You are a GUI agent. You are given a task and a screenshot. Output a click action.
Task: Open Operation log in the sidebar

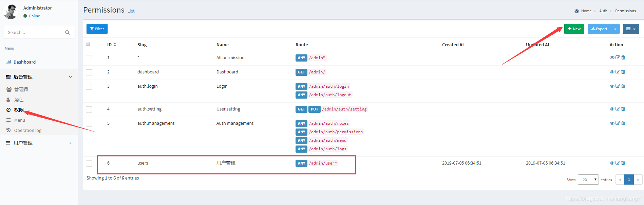(39, 130)
